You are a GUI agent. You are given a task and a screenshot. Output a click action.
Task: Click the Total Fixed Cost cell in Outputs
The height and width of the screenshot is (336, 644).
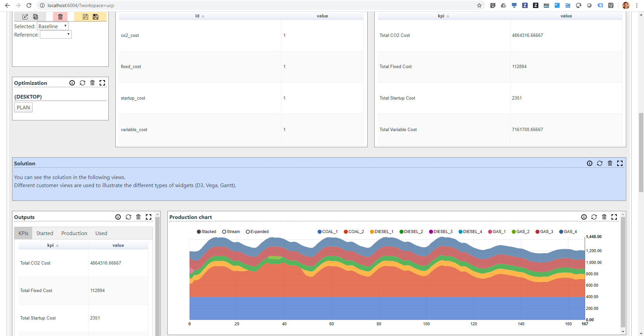pyautogui.click(x=53, y=291)
